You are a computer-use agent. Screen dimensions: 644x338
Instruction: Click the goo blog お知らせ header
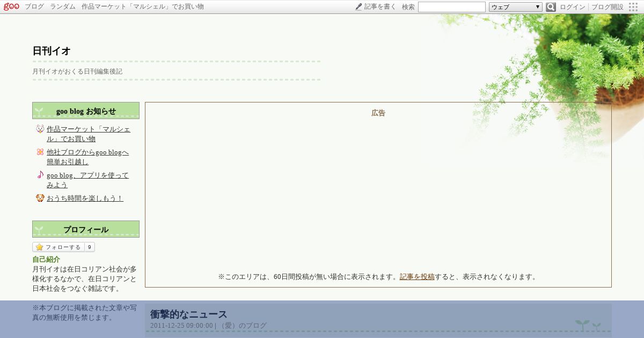(x=86, y=111)
